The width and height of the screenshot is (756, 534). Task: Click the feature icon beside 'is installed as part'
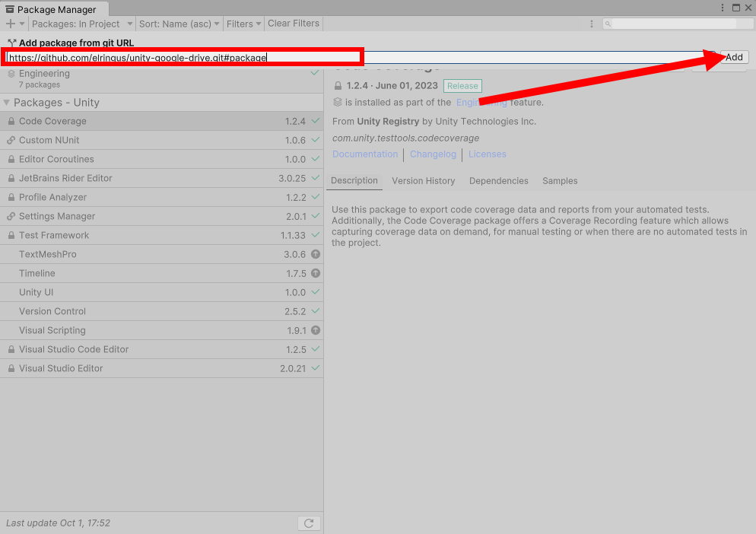[x=338, y=102]
